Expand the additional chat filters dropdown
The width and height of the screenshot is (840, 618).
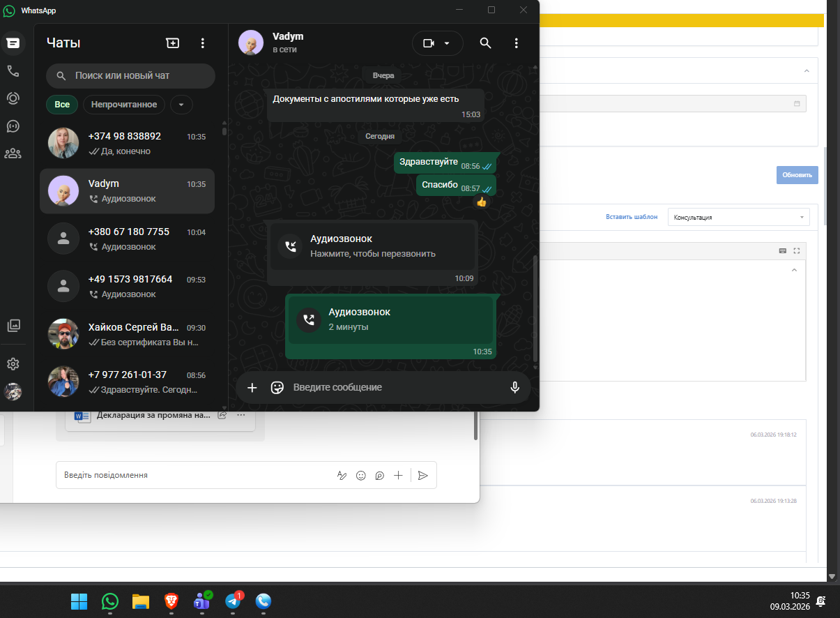(181, 105)
